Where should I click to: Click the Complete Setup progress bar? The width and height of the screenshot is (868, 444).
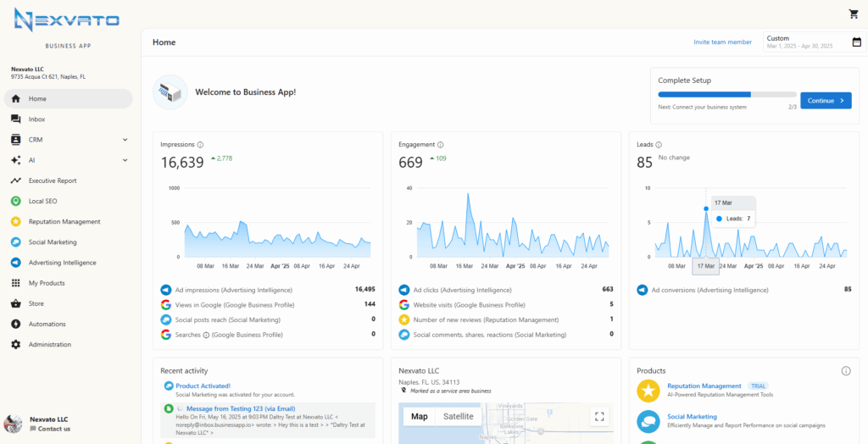pos(726,95)
